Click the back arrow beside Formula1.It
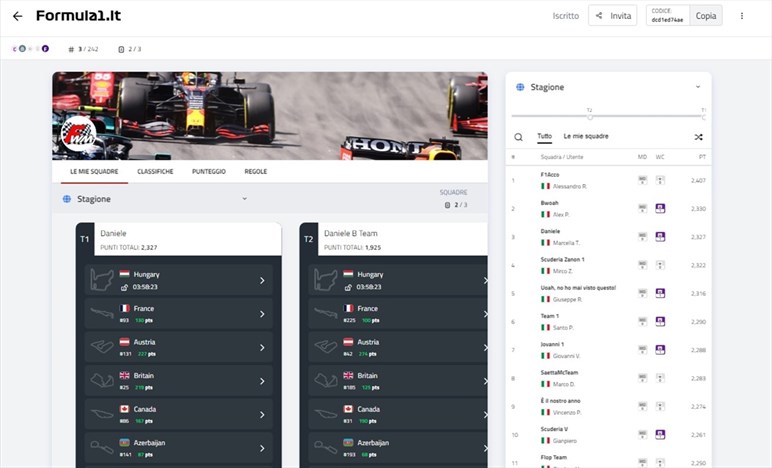Viewport: 772px width, 468px height. 17,16
